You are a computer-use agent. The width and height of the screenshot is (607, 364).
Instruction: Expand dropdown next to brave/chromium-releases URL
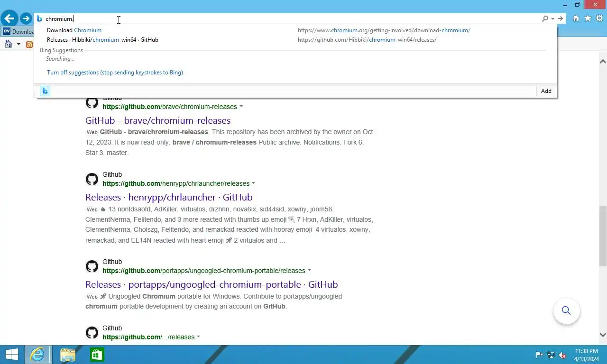[241, 107]
